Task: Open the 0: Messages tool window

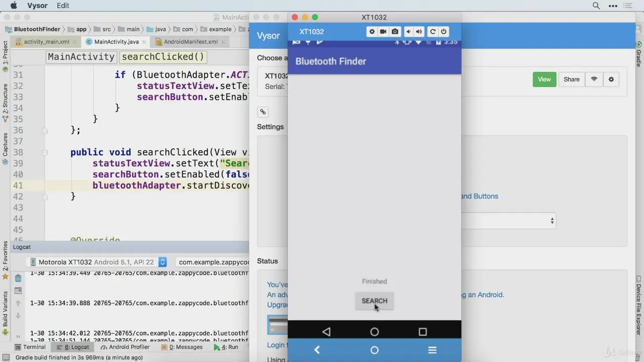Action: tap(182, 347)
